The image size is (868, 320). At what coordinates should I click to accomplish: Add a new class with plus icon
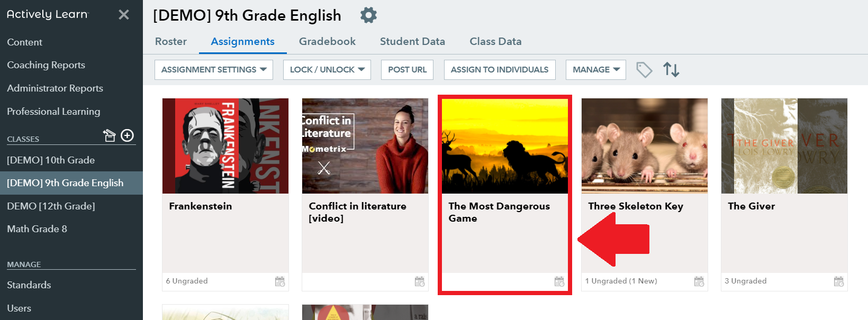pyautogui.click(x=128, y=136)
